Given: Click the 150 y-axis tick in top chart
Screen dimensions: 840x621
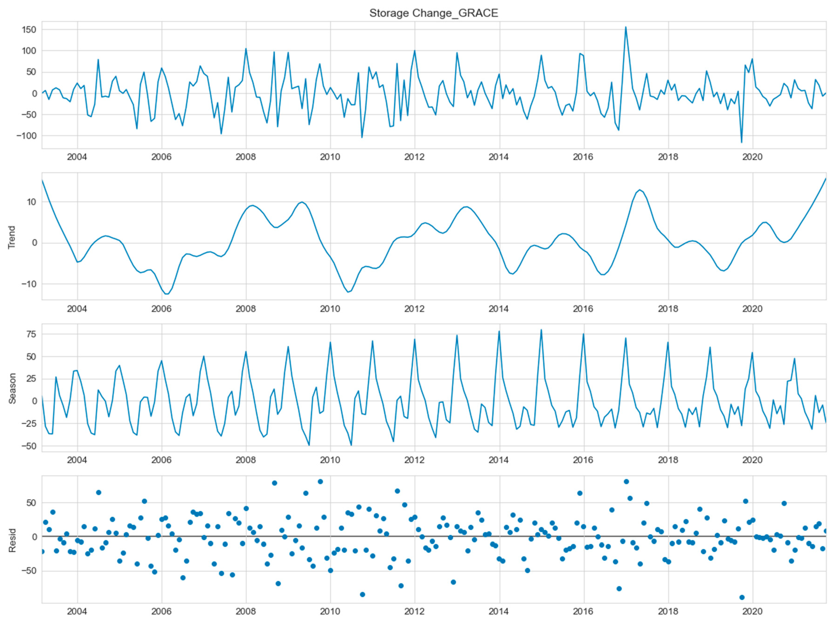Looking at the screenshot, I should click(x=29, y=30).
